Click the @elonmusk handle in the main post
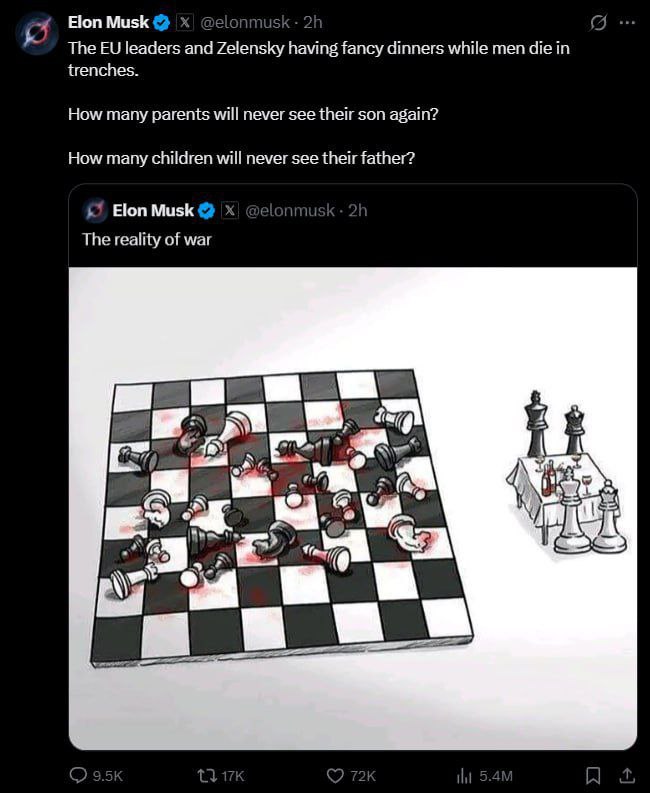The width and height of the screenshot is (650, 793). pyautogui.click(x=245, y=22)
